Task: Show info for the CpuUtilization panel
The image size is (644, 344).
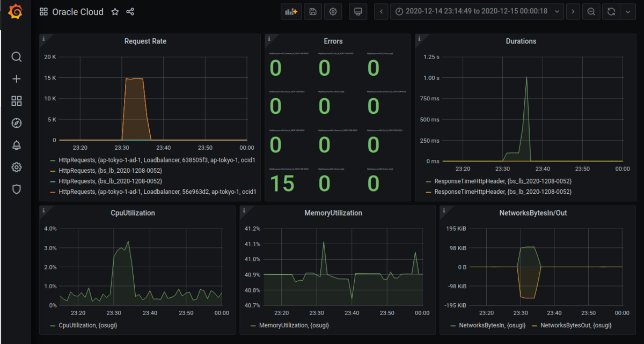Action: tap(43, 210)
